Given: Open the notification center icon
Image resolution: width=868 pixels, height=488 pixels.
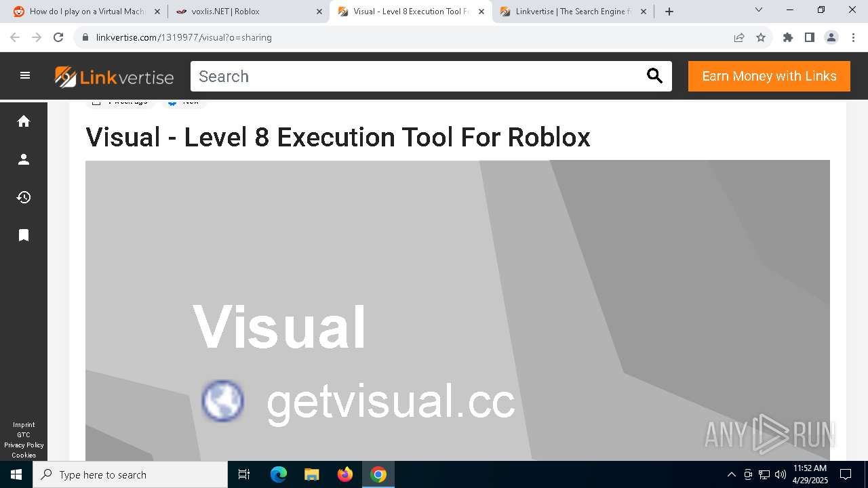Looking at the screenshot, I should [x=846, y=474].
